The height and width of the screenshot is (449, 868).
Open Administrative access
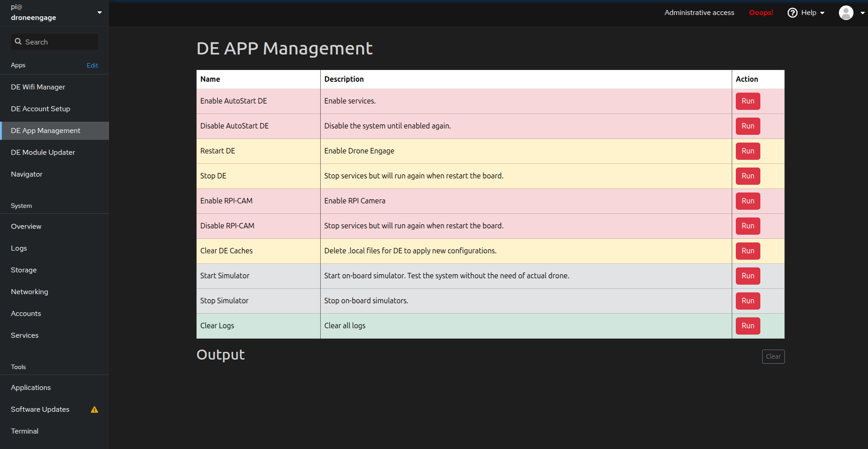[x=699, y=13]
